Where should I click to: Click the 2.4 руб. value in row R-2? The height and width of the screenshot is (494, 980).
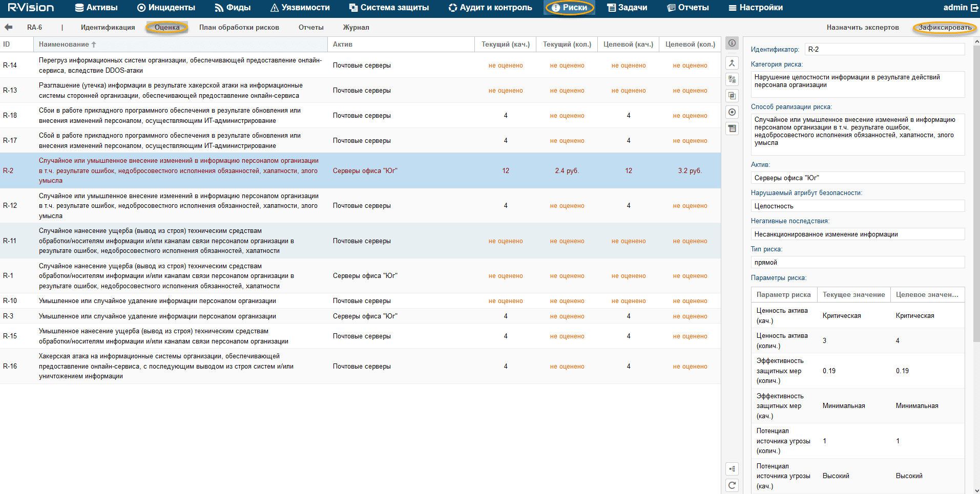[x=567, y=170]
